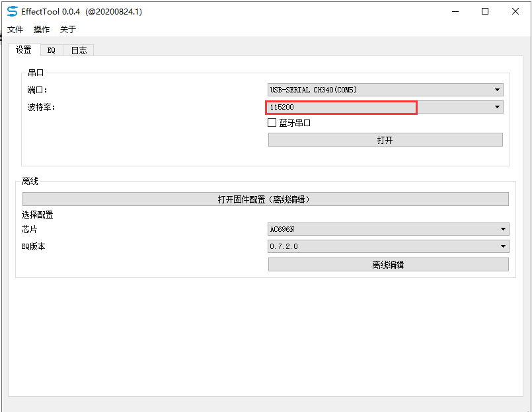Viewport: 532px width, 412px height.
Task: Click the 串口 group title
Action: (x=36, y=73)
